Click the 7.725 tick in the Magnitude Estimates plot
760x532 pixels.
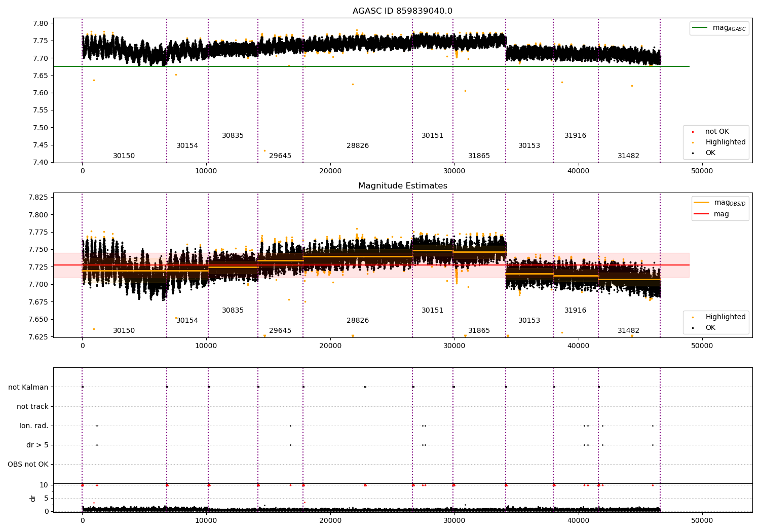tap(39, 267)
